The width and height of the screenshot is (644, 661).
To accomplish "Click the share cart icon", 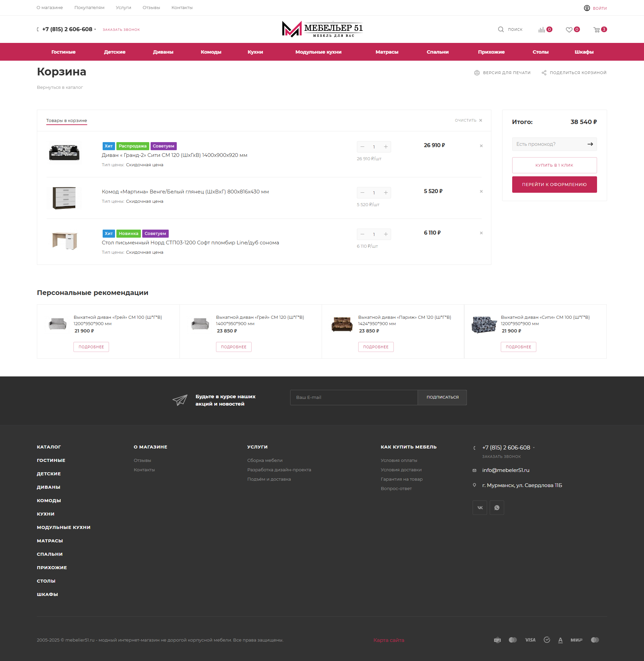I will point(544,73).
